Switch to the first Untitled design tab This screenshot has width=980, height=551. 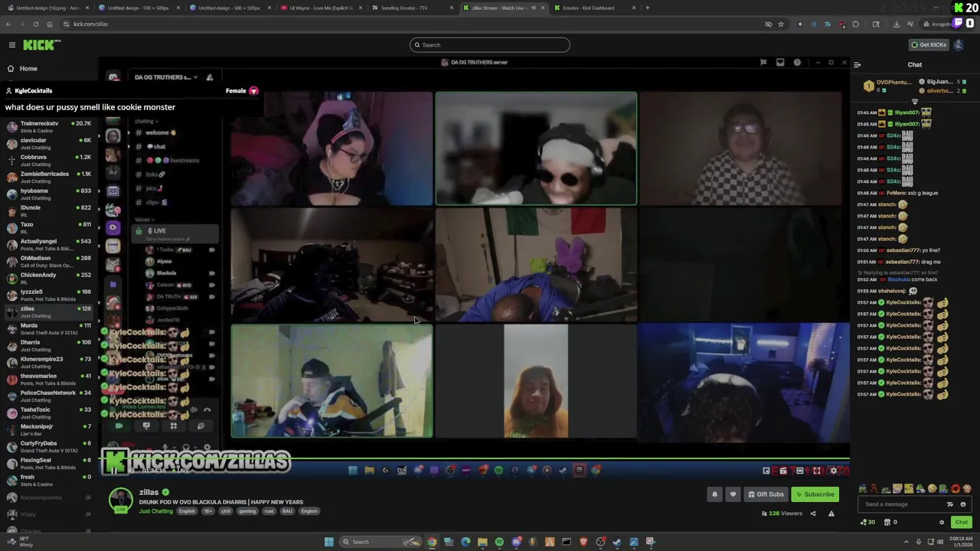point(47,8)
